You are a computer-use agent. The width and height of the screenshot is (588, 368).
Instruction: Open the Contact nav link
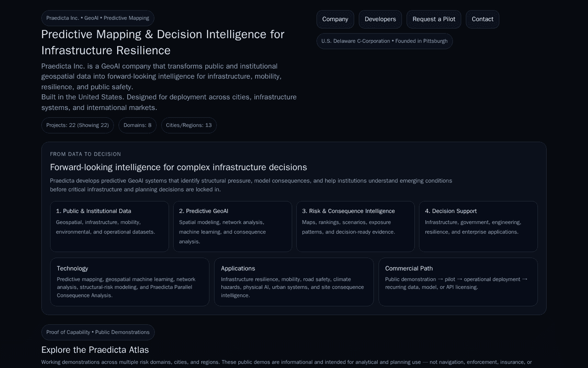[x=482, y=19]
